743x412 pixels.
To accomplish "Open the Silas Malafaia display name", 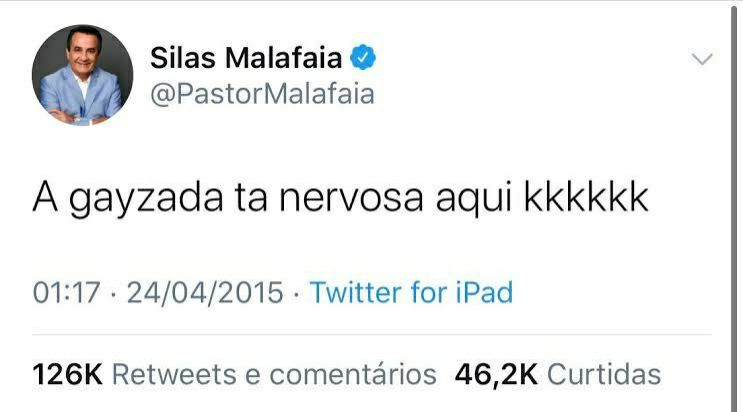I will 246,58.
